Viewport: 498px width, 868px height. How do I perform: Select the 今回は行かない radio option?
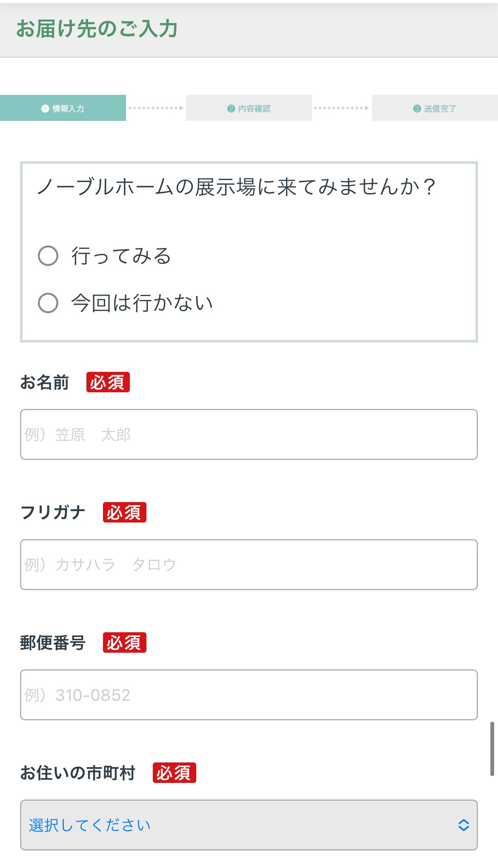pos(48,303)
